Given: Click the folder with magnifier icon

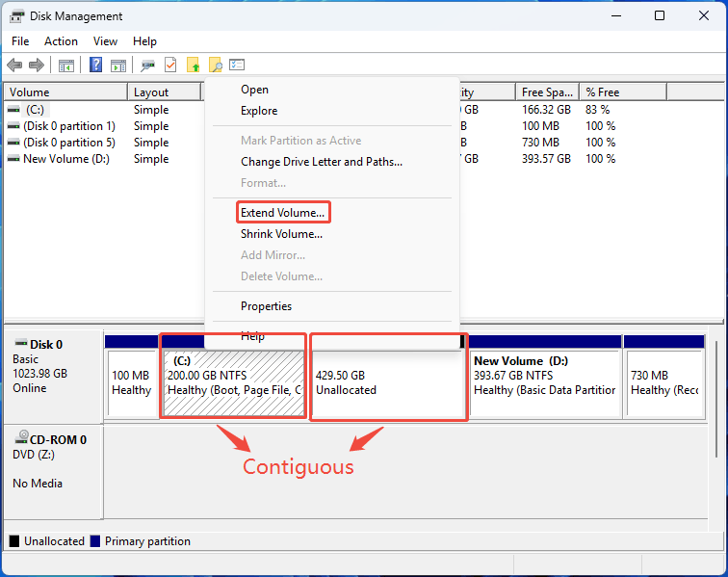Looking at the screenshot, I should pos(216,66).
